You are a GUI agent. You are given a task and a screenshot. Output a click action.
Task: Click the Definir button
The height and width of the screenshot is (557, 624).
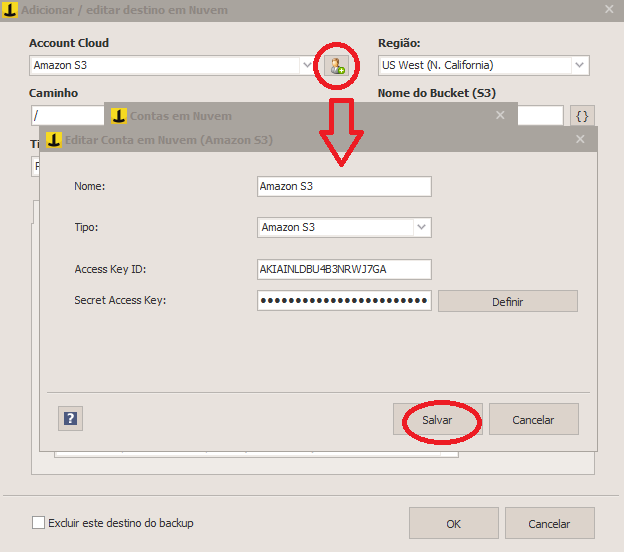[x=507, y=302]
